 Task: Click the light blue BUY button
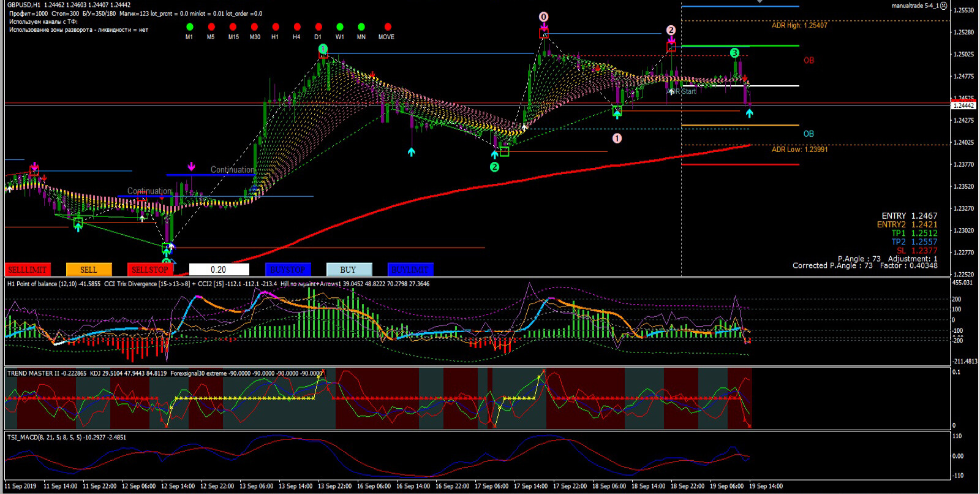click(349, 269)
